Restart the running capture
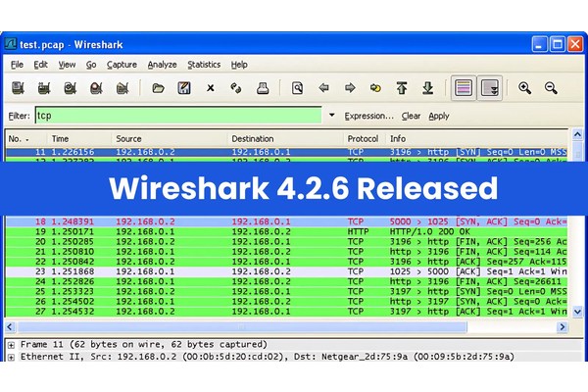This screenshot has height=392, width=588. [x=122, y=88]
